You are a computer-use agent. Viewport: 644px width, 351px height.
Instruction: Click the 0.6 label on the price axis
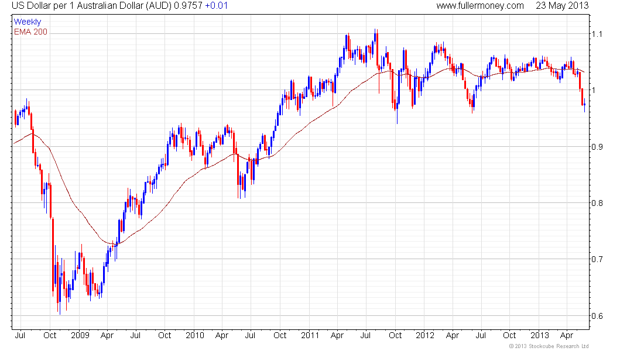(x=597, y=316)
